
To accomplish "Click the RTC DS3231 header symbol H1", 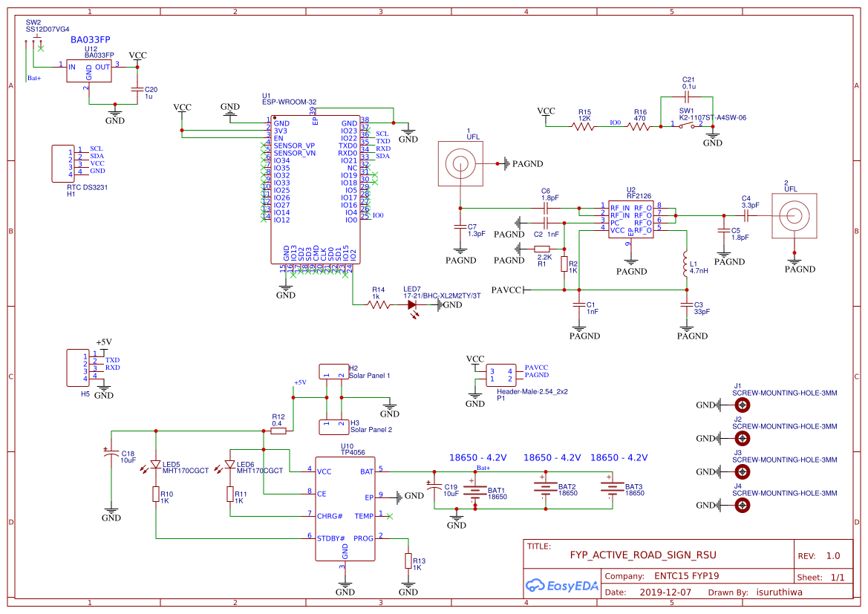I will click(63, 163).
